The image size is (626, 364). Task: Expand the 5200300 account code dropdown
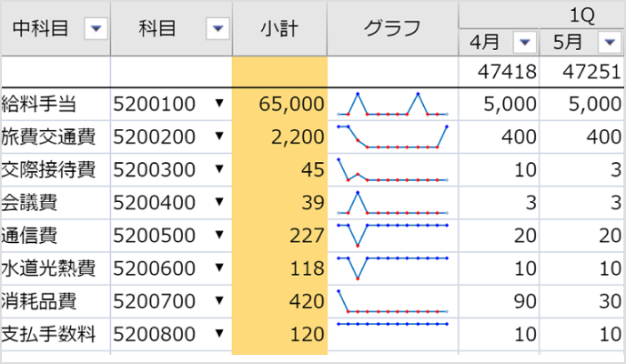(x=219, y=169)
